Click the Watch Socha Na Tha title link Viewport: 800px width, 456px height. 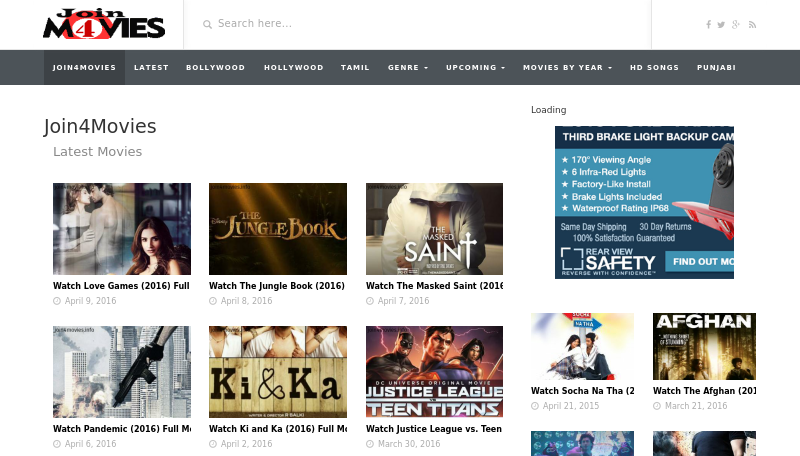tap(583, 391)
